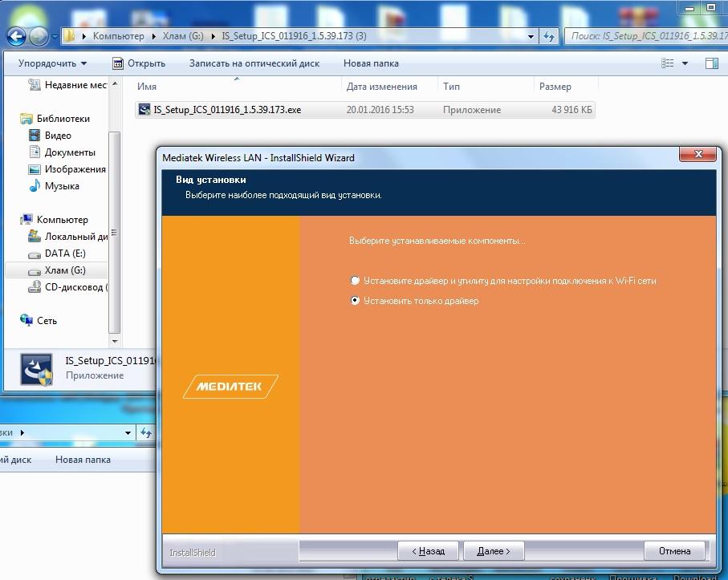The image size is (728, 580).
Task: Open the Видео library
Action: [x=50, y=136]
